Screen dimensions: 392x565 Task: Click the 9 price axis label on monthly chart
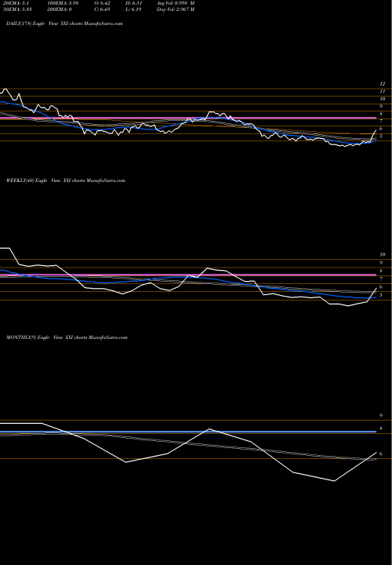tap(381, 416)
